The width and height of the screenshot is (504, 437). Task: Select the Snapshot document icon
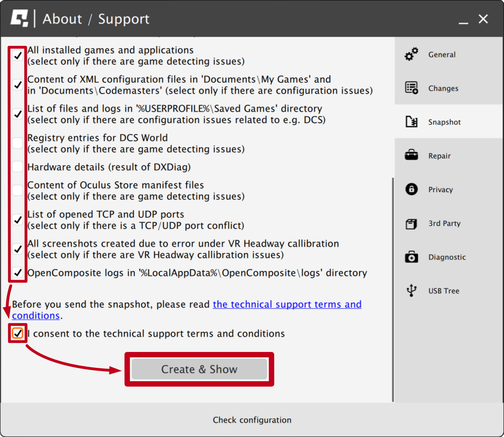tap(411, 122)
